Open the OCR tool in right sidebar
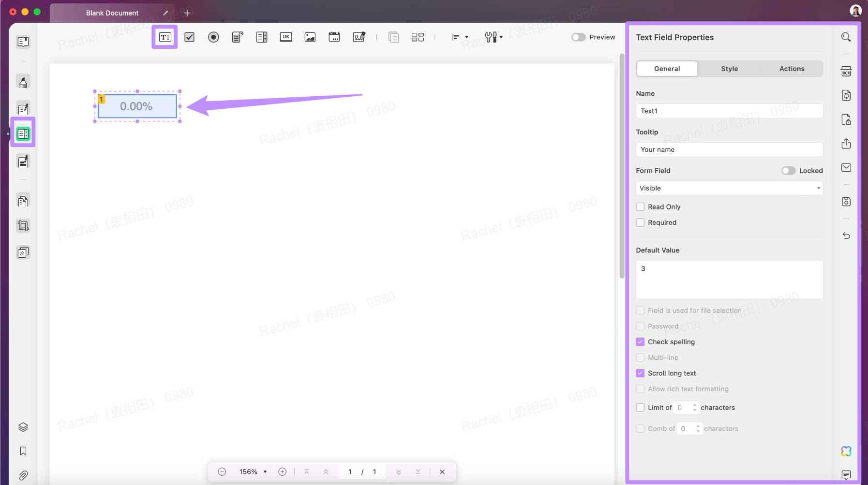This screenshot has width=868, height=485. [x=846, y=71]
